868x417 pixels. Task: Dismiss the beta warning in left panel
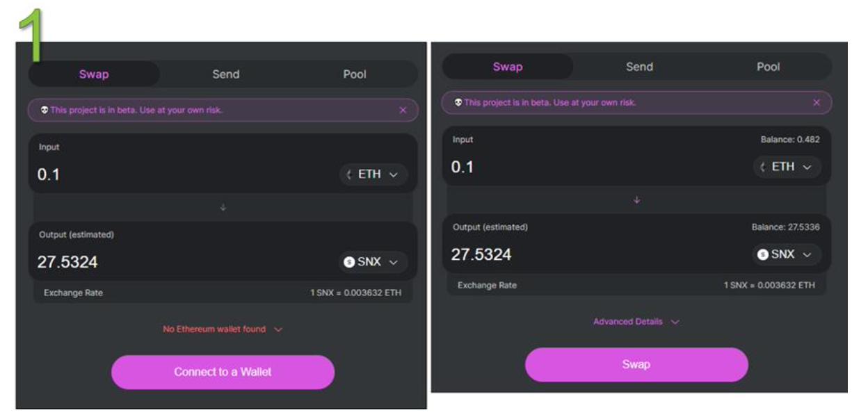403,111
